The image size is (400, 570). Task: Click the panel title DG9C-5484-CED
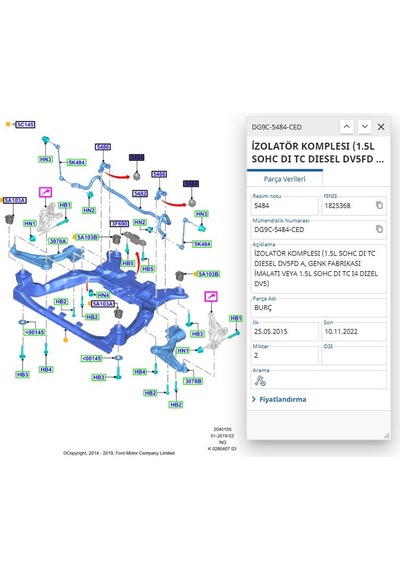pyautogui.click(x=277, y=127)
